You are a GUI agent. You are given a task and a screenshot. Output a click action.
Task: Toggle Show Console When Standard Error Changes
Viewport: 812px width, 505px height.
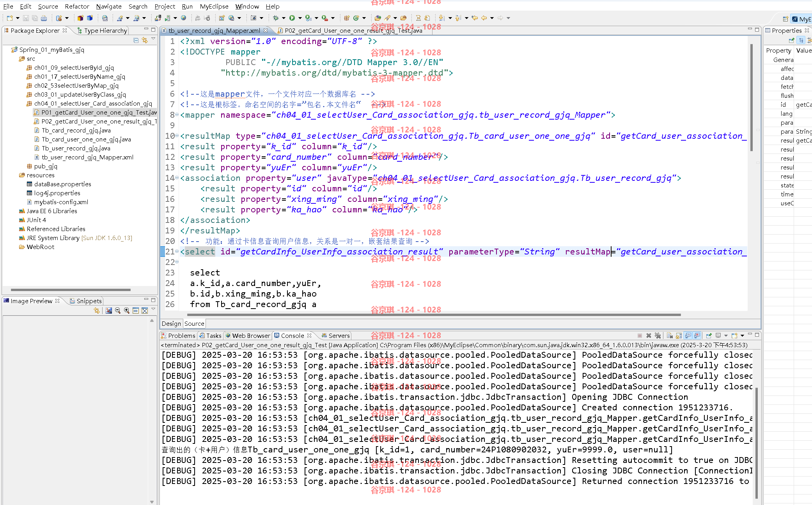697,335
